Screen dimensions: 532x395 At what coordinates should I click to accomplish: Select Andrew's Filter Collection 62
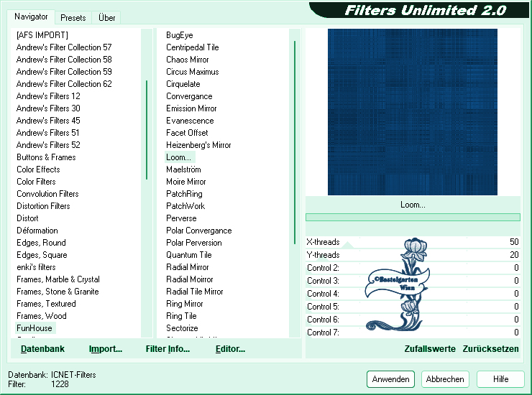(x=64, y=84)
